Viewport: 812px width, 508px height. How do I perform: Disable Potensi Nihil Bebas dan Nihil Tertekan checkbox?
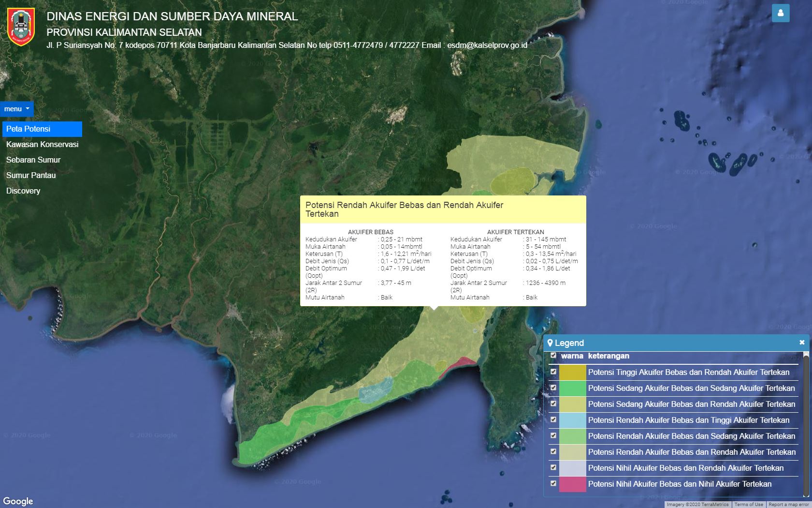click(553, 484)
